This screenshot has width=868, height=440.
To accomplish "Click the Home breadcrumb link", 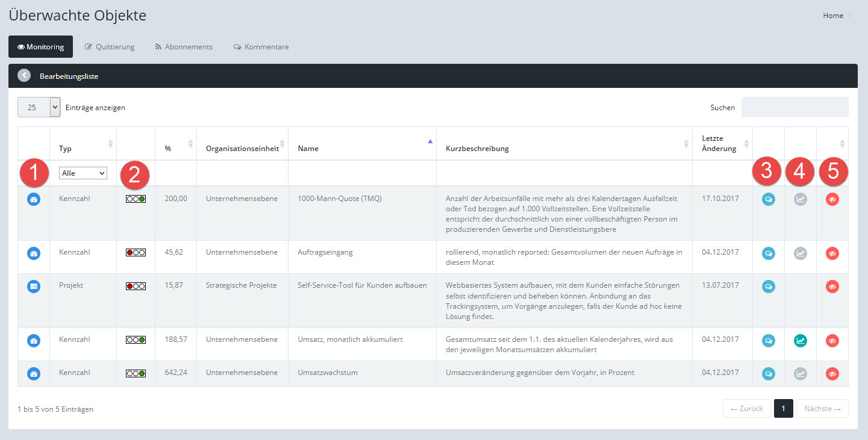I will 832,16.
